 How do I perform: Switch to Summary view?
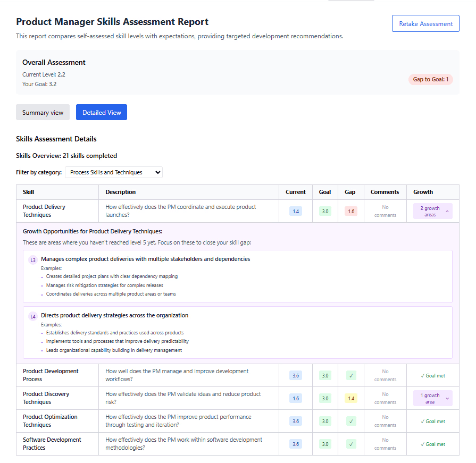pos(43,112)
